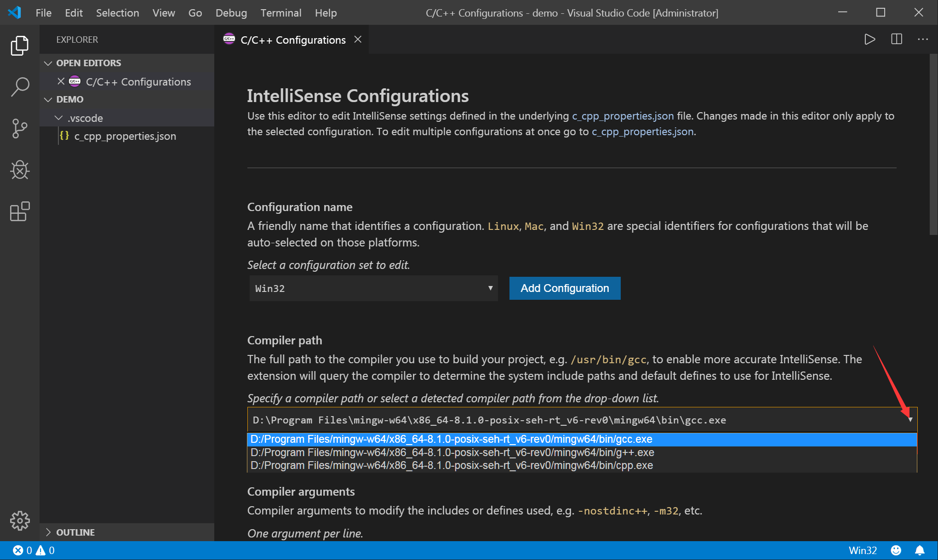Open the Search view icon
Viewport: 938px width, 560px height.
click(x=19, y=86)
